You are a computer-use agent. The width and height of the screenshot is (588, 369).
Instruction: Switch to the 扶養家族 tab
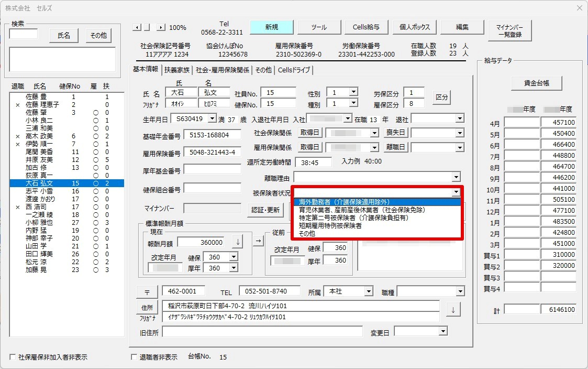coord(176,70)
